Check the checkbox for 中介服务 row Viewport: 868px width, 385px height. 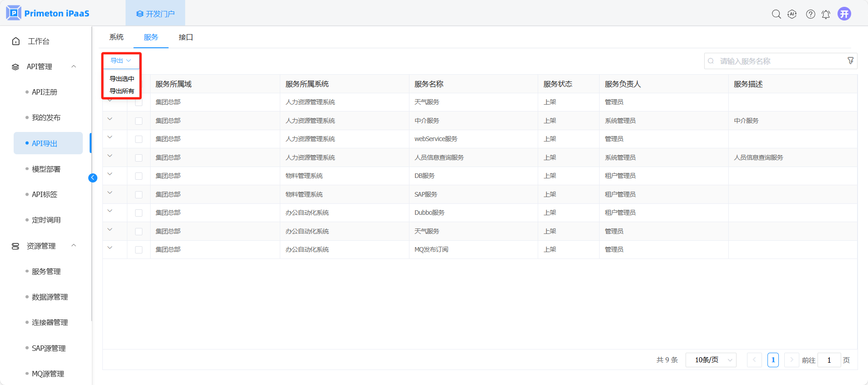139,121
